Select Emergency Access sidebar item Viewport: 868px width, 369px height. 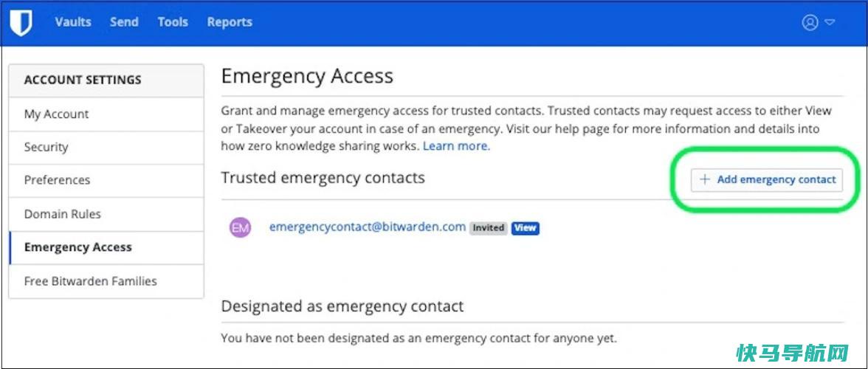click(x=106, y=247)
